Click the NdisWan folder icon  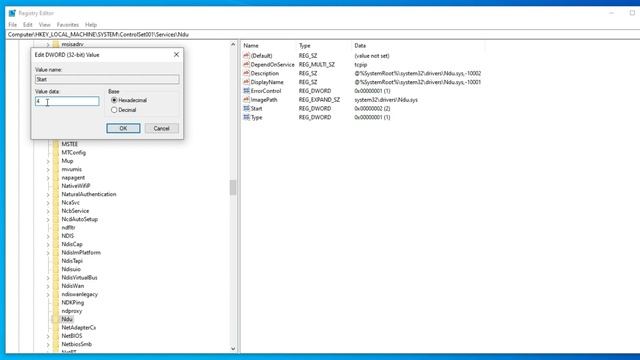point(56,286)
